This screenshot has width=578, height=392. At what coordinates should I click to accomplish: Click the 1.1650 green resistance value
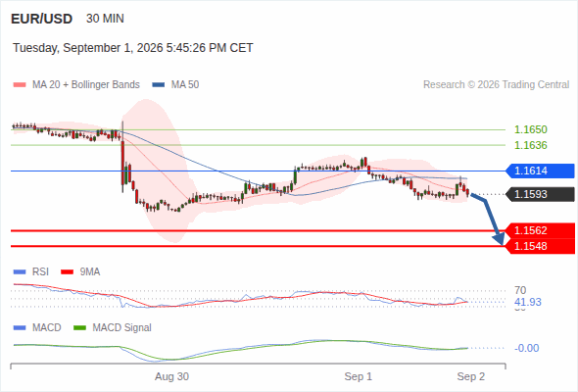pyautogui.click(x=531, y=129)
